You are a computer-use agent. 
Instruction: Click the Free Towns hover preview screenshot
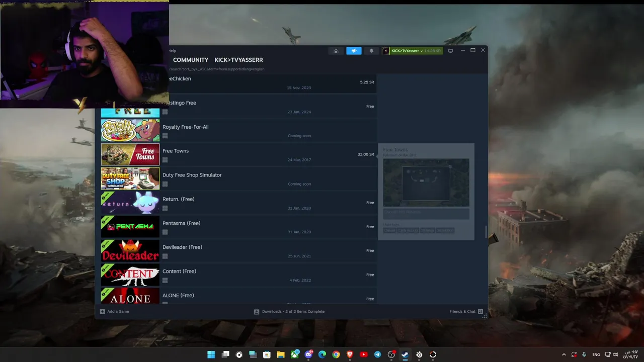click(x=426, y=183)
